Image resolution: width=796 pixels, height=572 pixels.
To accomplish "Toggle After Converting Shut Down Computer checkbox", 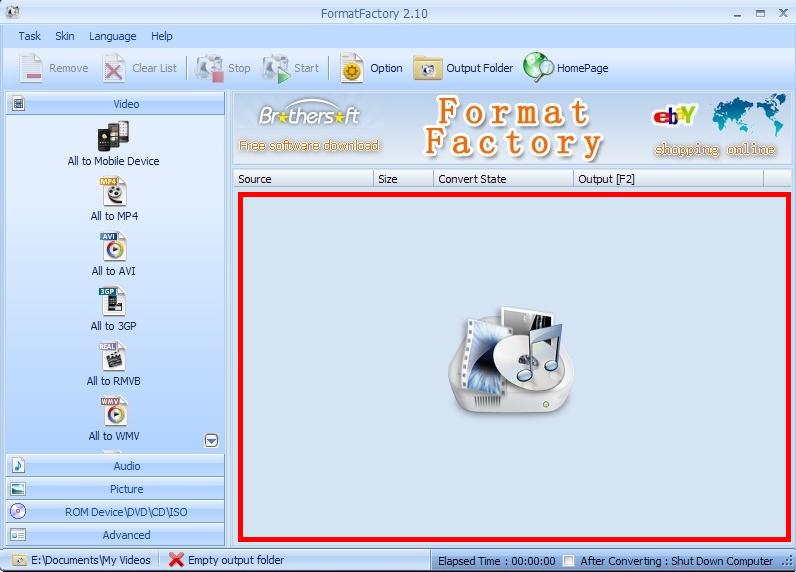I will [x=569, y=561].
